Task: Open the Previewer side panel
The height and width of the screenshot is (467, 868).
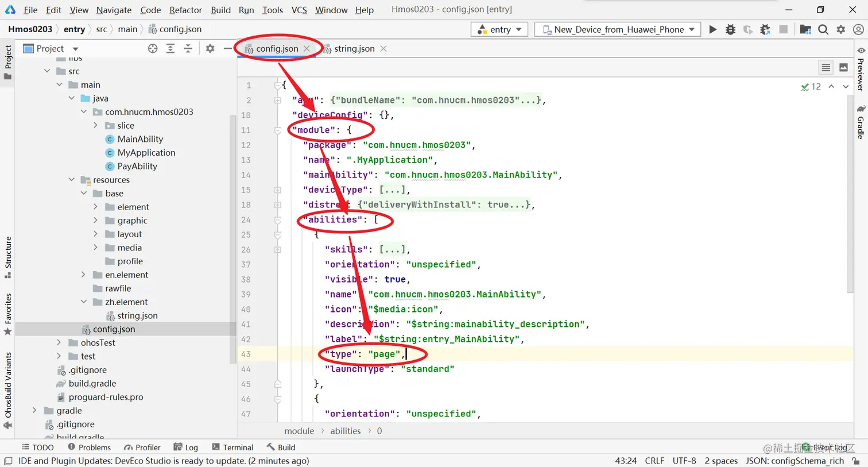Action: click(861, 69)
